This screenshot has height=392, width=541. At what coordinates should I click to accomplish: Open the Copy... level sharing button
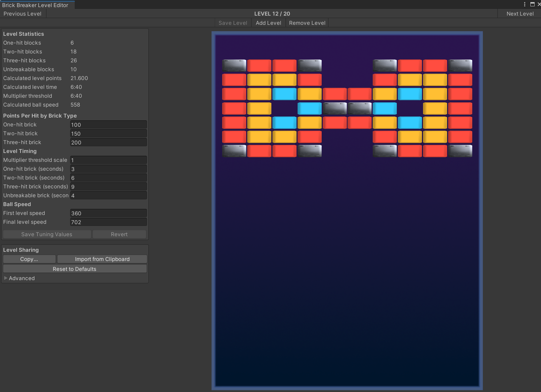coord(29,259)
